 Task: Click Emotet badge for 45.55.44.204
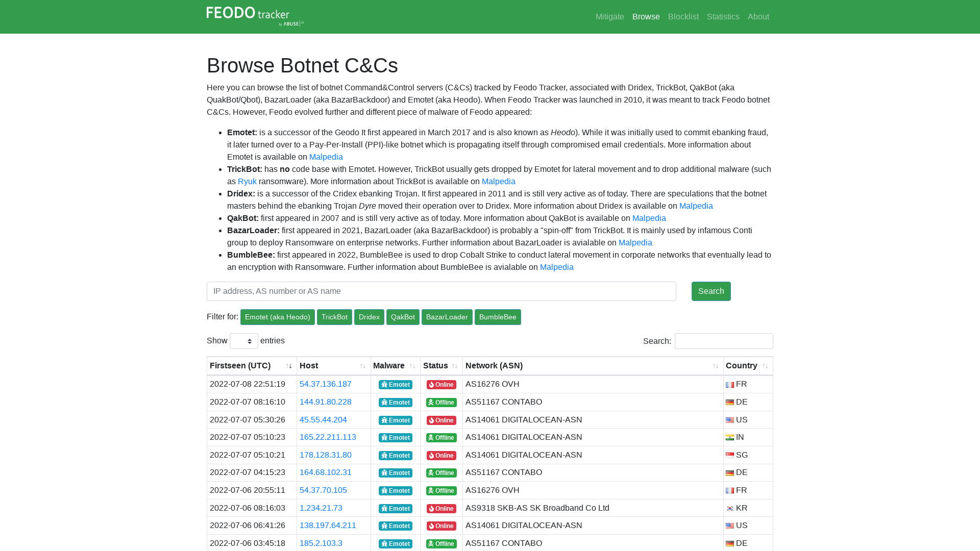pyautogui.click(x=396, y=420)
